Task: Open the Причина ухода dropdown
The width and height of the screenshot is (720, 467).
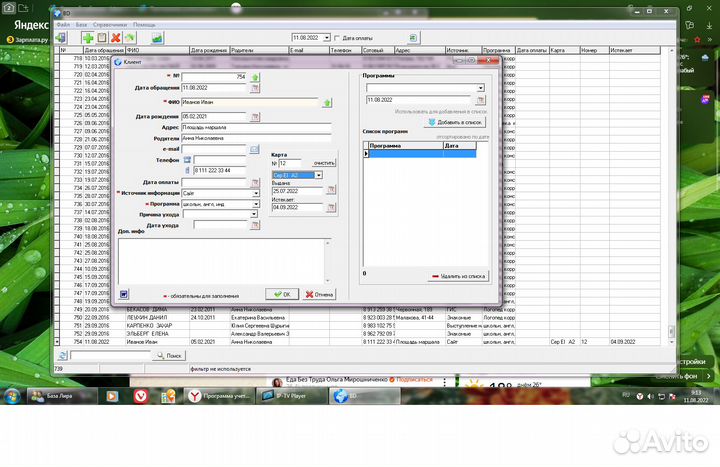Action: (256, 214)
